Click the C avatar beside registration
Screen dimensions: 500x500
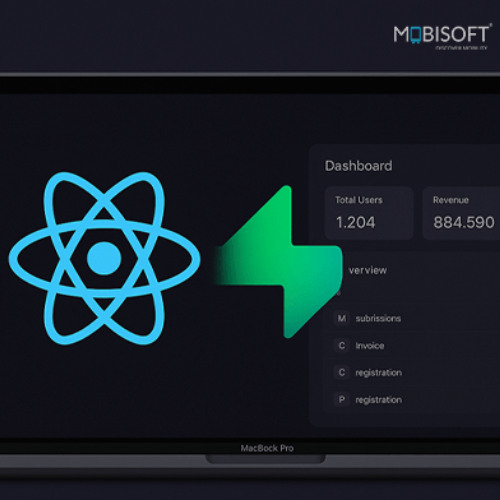342,372
